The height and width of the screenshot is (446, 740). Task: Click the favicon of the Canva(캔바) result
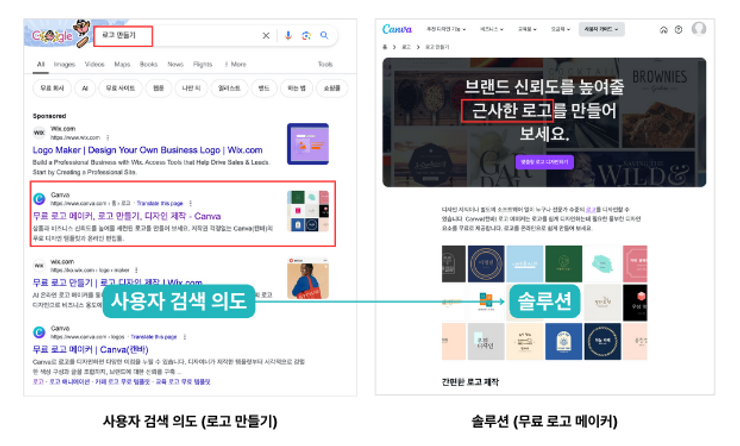39,332
